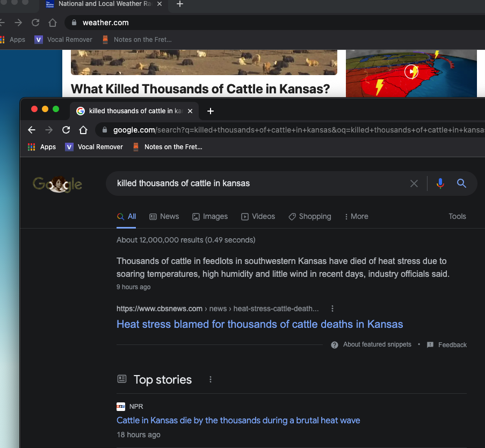Viewport: 485px width, 448px height.
Task: Submit search with magnifying glass icon
Action: point(461,183)
